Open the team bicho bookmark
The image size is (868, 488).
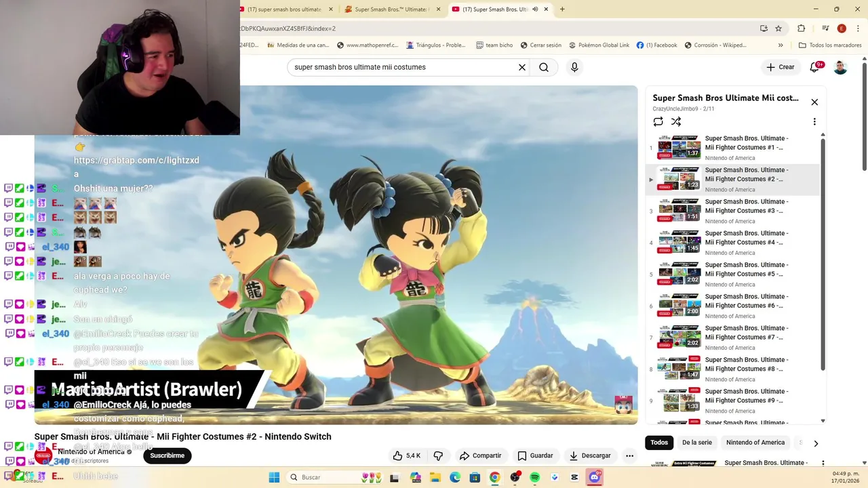494,45
